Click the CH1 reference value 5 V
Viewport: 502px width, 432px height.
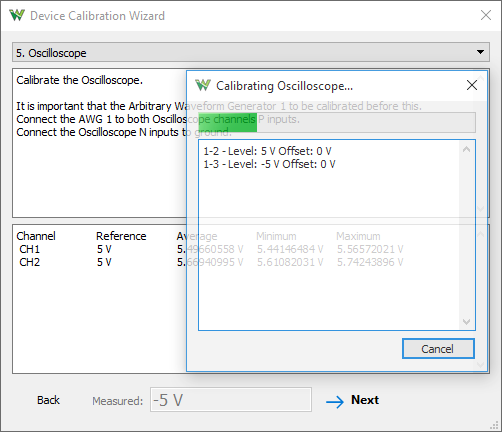coord(104,249)
